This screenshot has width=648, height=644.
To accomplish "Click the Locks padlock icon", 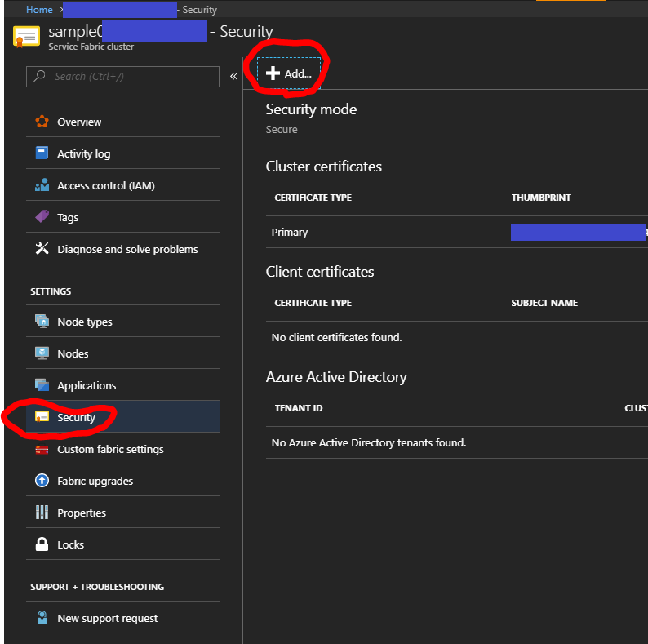I will coord(42,544).
